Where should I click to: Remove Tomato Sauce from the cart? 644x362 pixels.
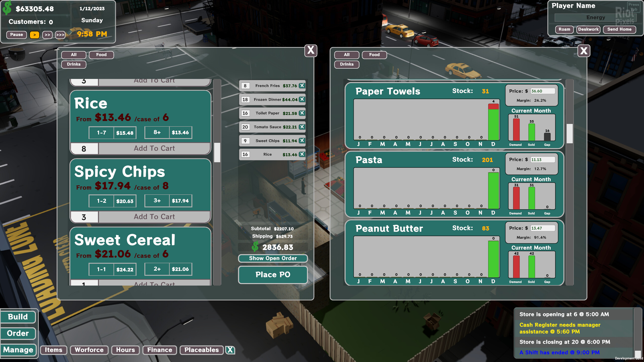tap(302, 127)
